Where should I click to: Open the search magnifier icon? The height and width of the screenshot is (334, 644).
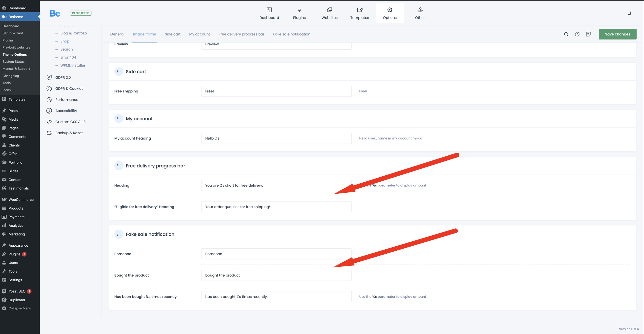pos(566,34)
